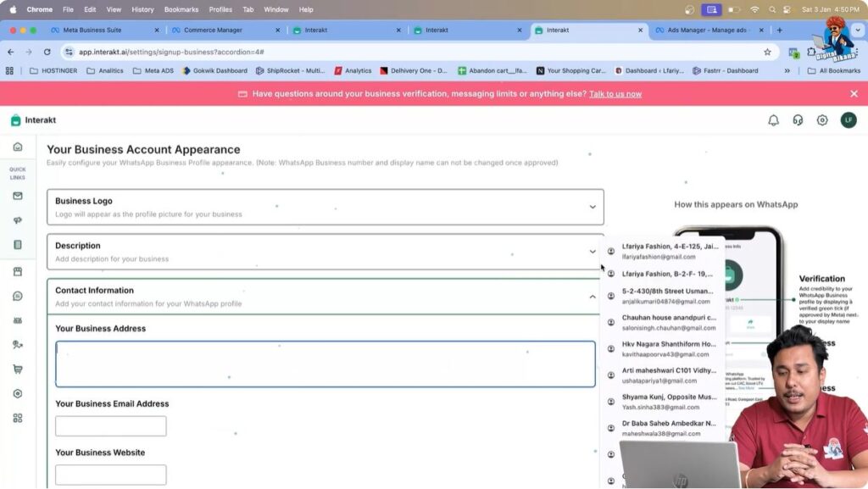The width and height of the screenshot is (868, 489).
Task: Open the settings gear icon in header
Action: click(822, 120)
